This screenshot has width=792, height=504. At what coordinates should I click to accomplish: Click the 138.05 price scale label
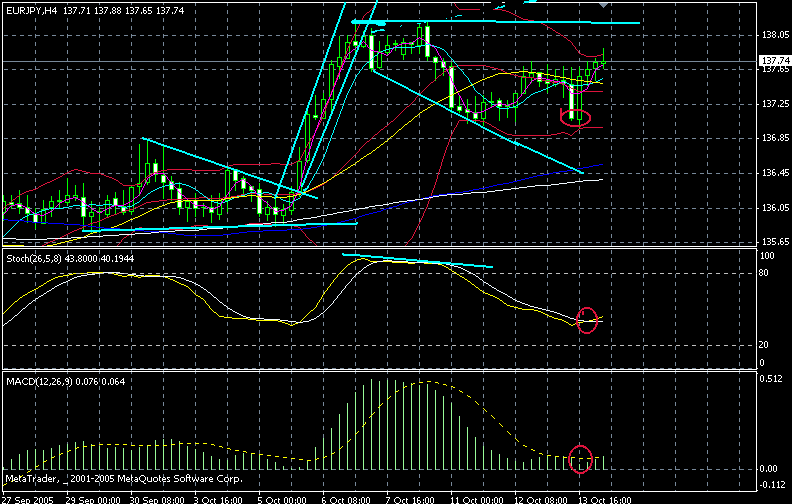click(x=774, y=35)
